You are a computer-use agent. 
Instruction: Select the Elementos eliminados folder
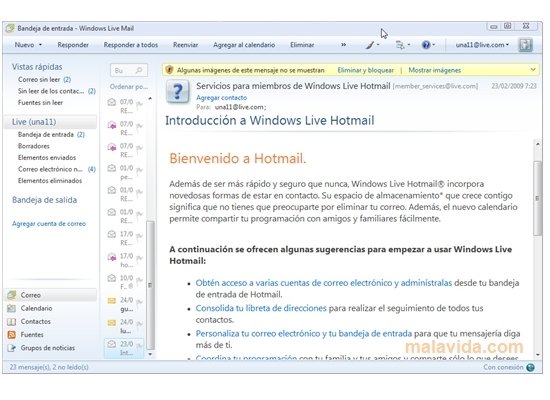coord(50,181)
